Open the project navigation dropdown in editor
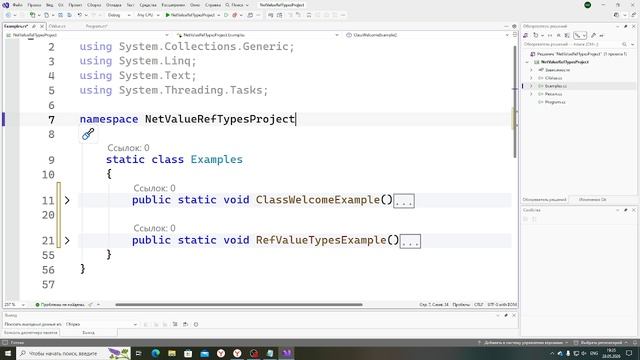The height and width of the screenshot is (360, 640). (87, 35)
